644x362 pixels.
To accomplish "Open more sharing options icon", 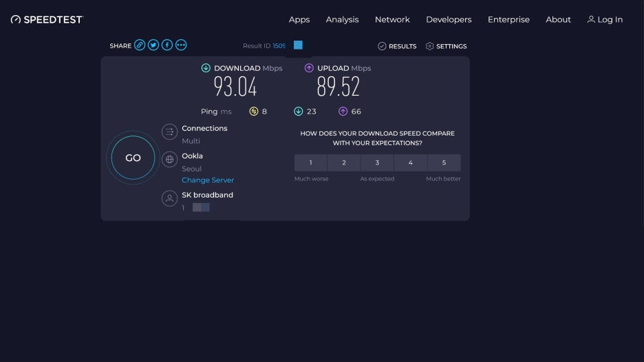I will [x=181, y=45].
